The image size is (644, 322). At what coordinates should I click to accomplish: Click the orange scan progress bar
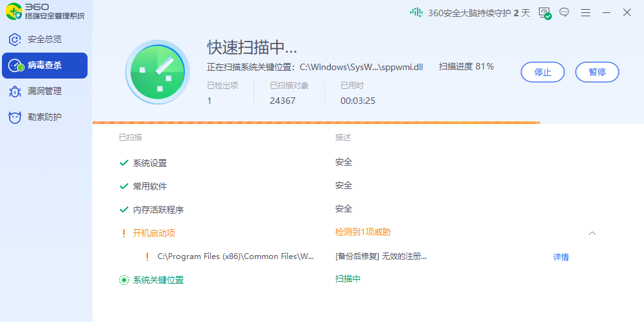(316, 122)
